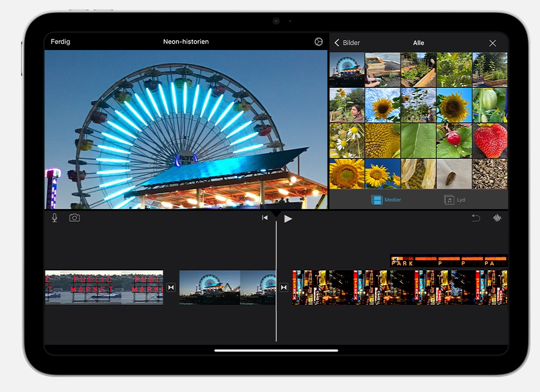The height and width of the screenshot is (392, 540).
Task: Select the PARK overlay clip
Action: tap(449, 261)
